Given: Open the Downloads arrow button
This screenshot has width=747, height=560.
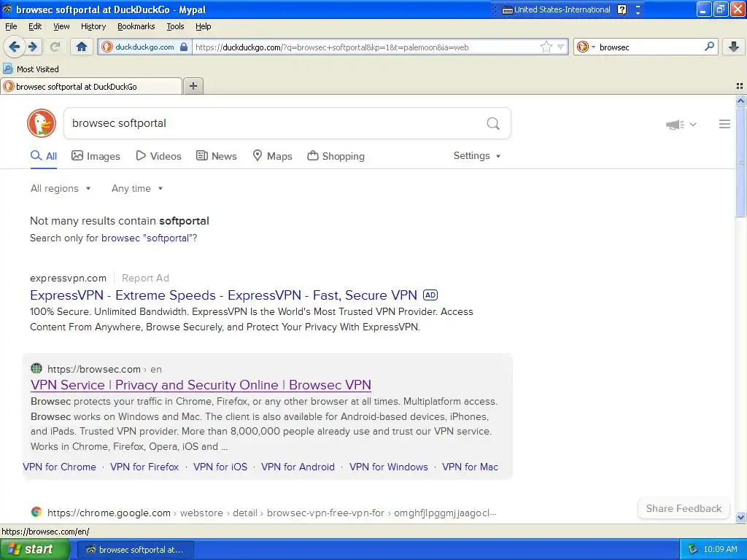Looking at the screenshot, I should pos(734,47).
